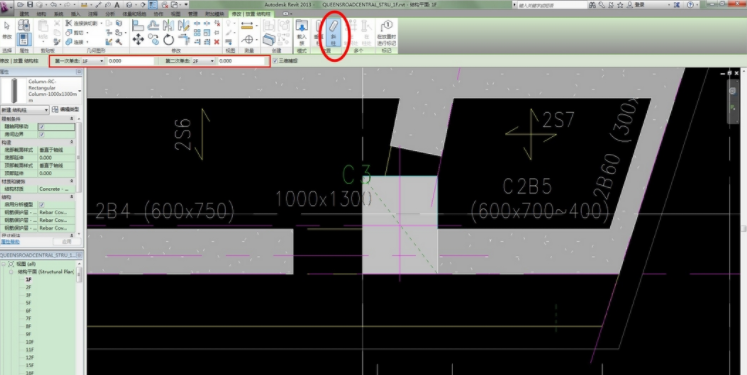This screenshot has height=375, width=747.
Task: Collapse the 结构平面 (Structural Plan) node
Action: (11, 272)
